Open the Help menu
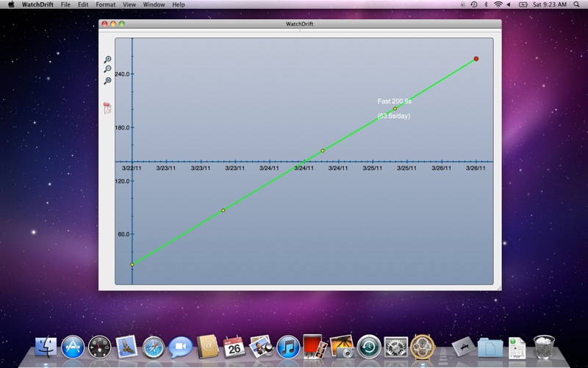The width and height of the screenshot is (588, 368). [x=179, y=4]
